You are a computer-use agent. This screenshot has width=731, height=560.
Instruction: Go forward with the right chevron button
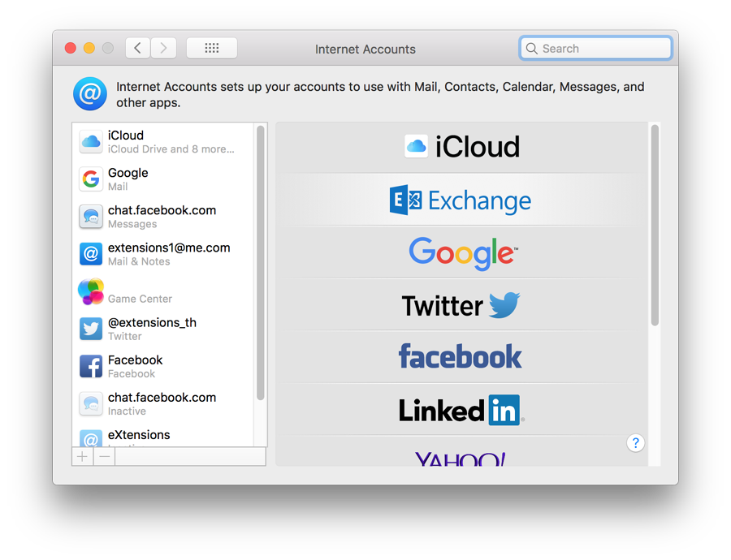(163, 48)
